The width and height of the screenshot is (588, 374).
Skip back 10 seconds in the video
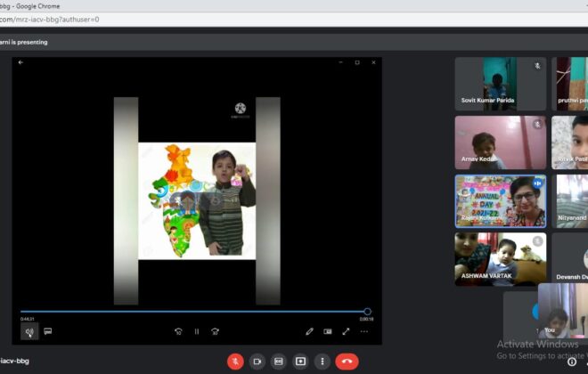coord(178,331)
